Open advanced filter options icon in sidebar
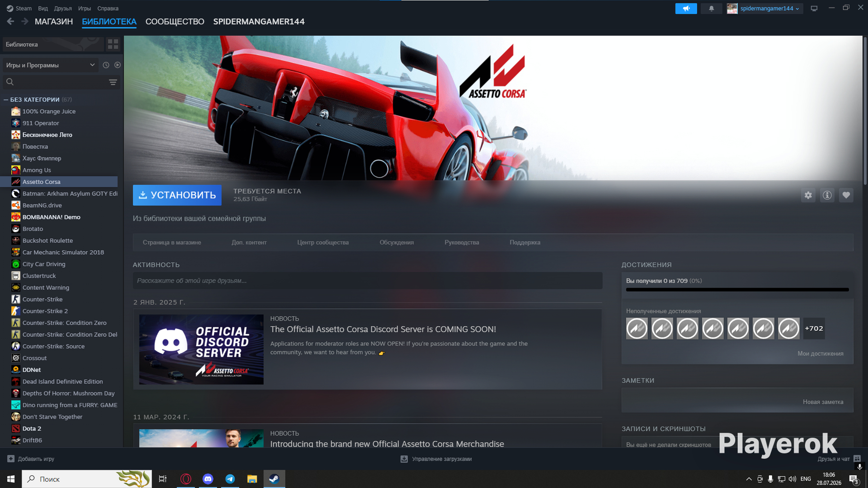 113,82
